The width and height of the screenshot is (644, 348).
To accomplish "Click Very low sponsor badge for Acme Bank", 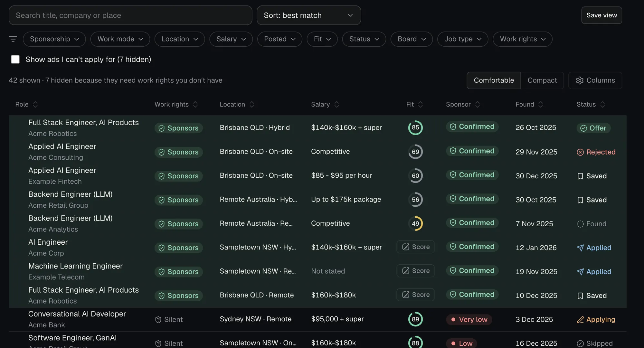I will click(469, 320).
